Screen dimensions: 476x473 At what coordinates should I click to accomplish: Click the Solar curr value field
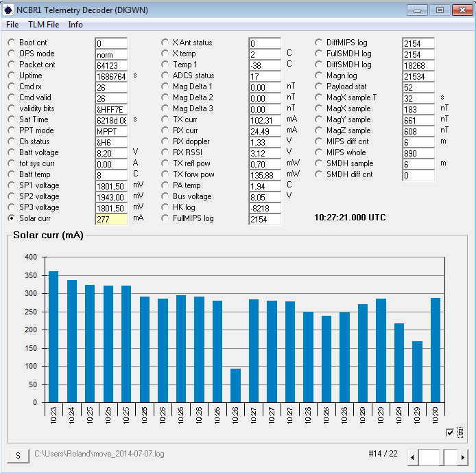pos(111,218)
